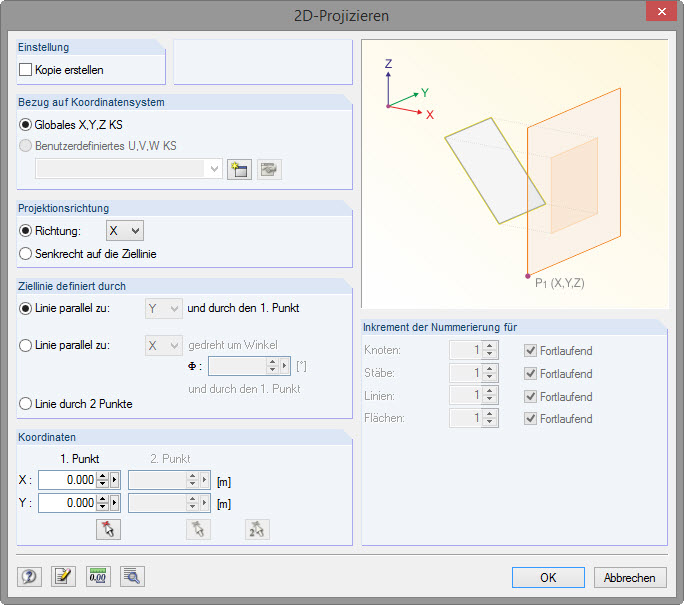Viewport: 684px width, 605px height.
Task: Open the arrow menu beside 1. Punkt Y value
Action: tap(115, 503)
